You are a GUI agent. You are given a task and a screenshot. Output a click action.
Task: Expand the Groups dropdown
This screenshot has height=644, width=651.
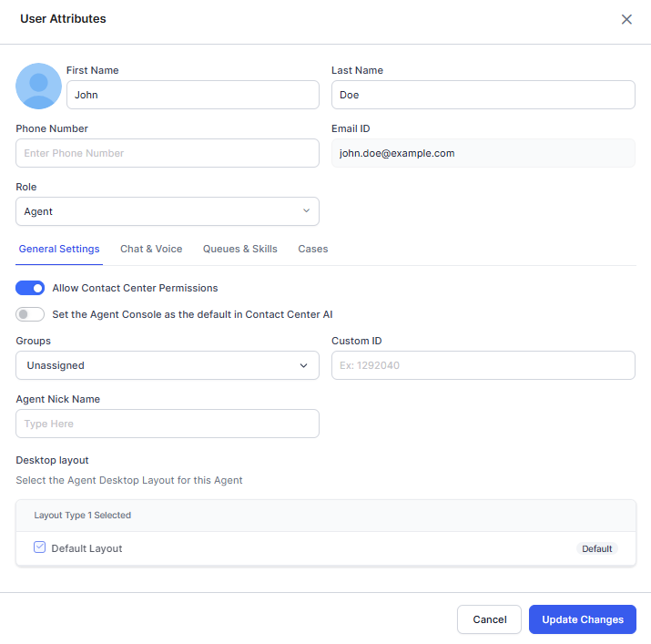(x=168, y=365)
